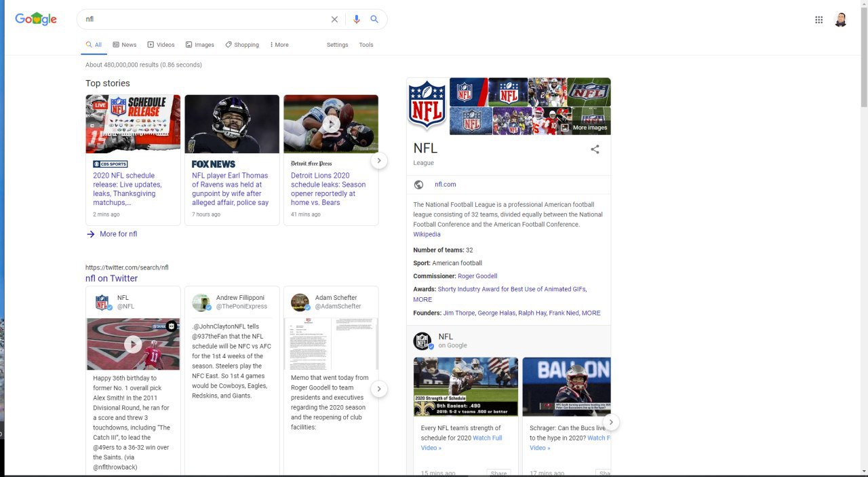Open the Google account profile avatar

click(x=840, y=20)
